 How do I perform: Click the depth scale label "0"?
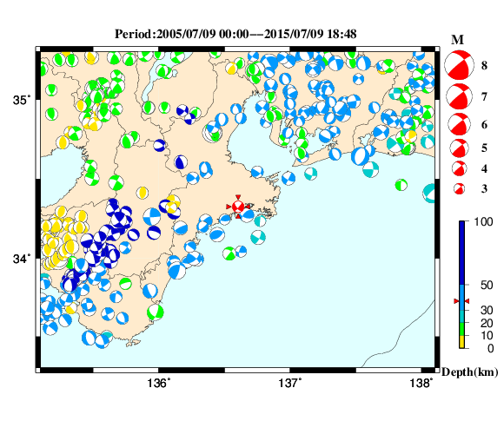[x=490, y=348]
